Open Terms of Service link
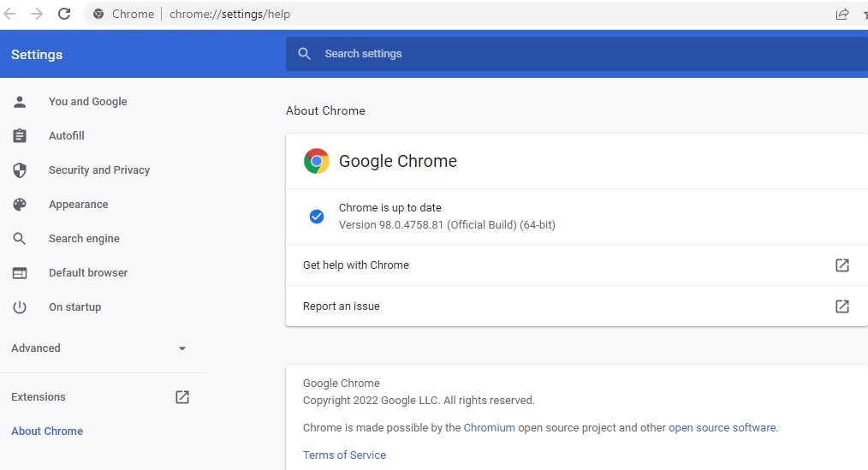This screenshot has width=868, height=470. (x=344, y=455)
